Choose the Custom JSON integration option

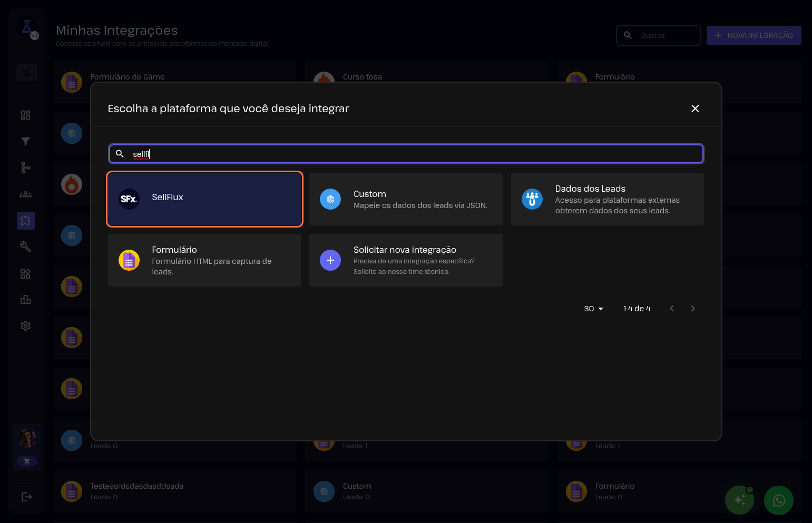(x=405, y=199)
